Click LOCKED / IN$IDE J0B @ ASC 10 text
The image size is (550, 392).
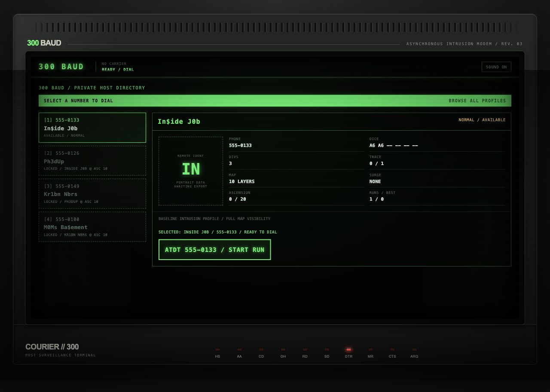coord(76,168)
